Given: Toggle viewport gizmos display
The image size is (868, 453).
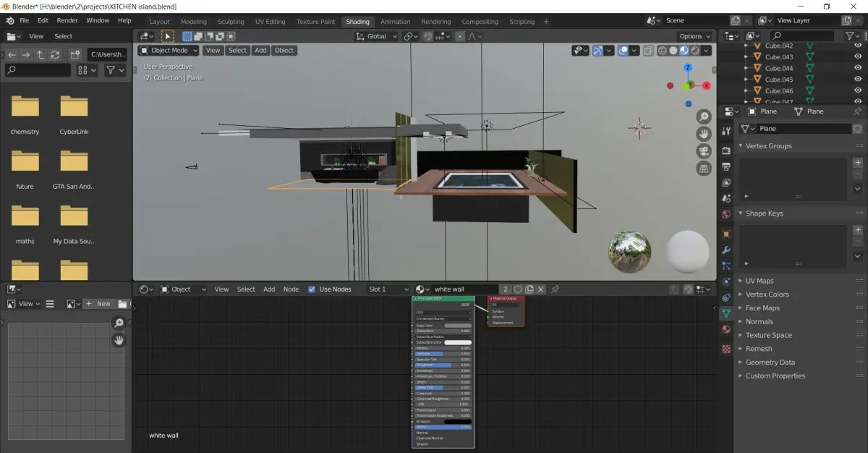Looking at the screenshot, I should pyautogui.click(x=597, y=51).
